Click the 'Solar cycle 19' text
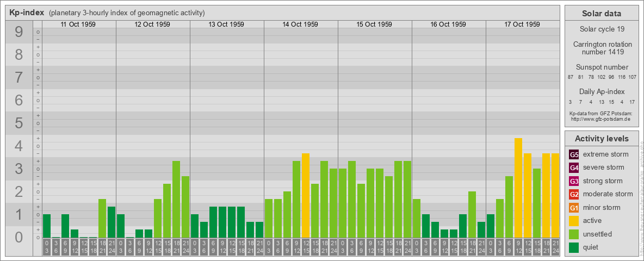 tap(602, 29)
